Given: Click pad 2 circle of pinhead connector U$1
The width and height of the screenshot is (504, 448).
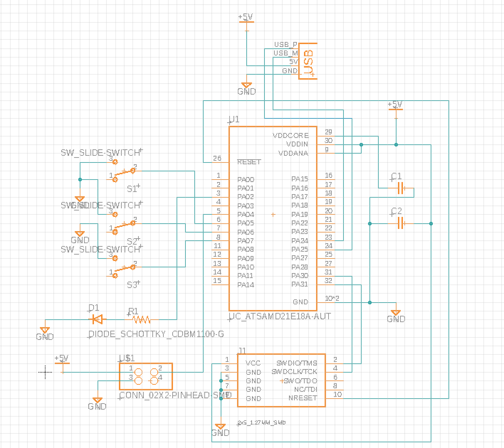Looking at the screenshot, I should point(154,373).
